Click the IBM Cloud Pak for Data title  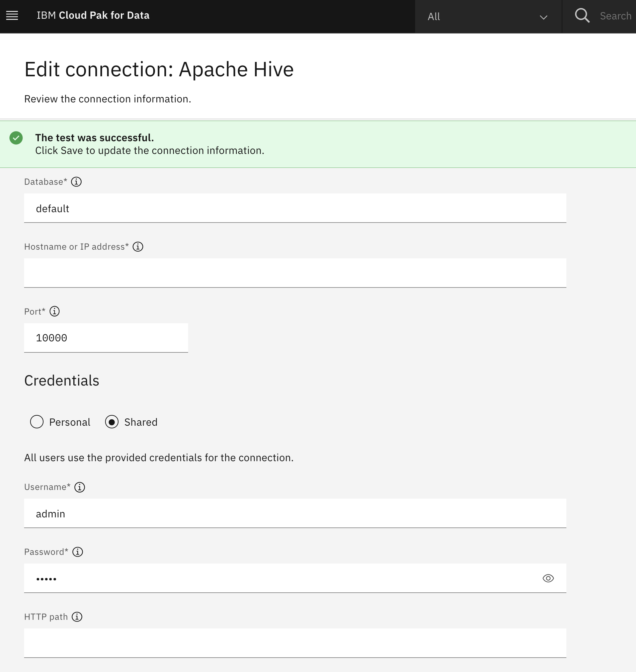pyautogui.click(x=93, y=16)
